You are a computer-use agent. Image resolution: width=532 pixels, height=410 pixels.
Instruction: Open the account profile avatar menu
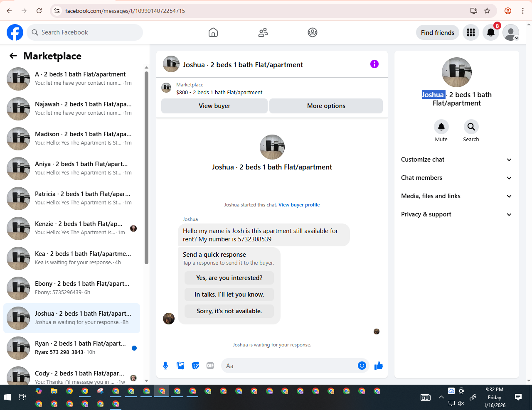(511, 32)
